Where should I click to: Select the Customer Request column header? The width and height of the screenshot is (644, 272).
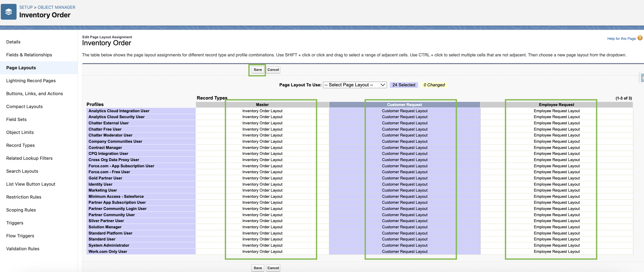pos(404,105)
